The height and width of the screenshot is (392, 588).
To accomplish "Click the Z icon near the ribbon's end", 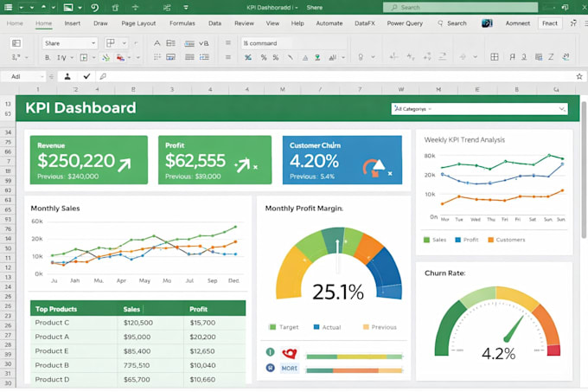I will tap(551, 57).
